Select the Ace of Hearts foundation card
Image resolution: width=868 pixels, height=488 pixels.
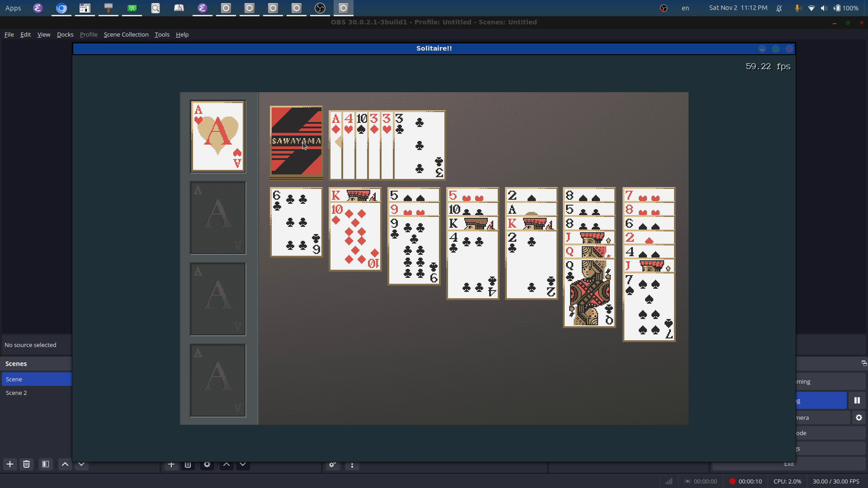coord(218,136)
